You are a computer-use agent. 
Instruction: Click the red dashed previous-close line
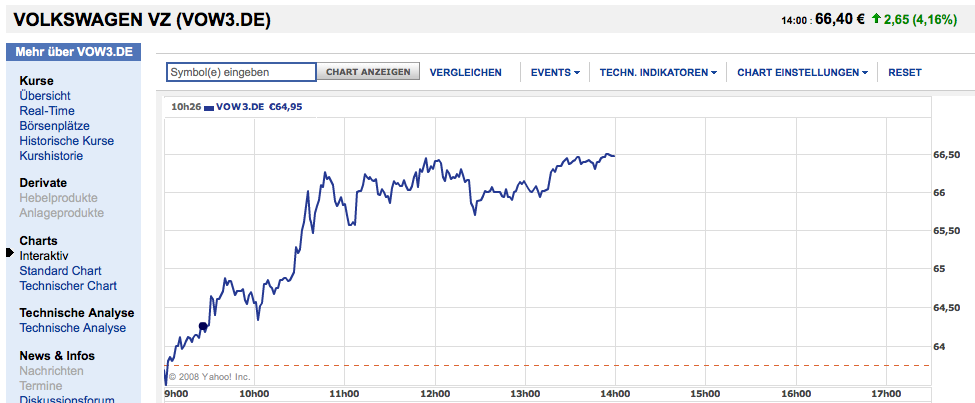coord(547,366)
